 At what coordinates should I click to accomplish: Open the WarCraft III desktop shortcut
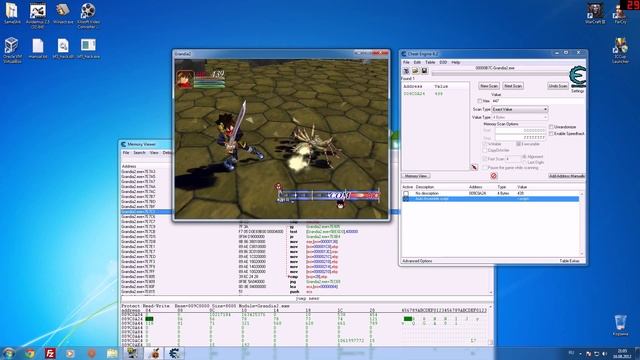[595, 13]
